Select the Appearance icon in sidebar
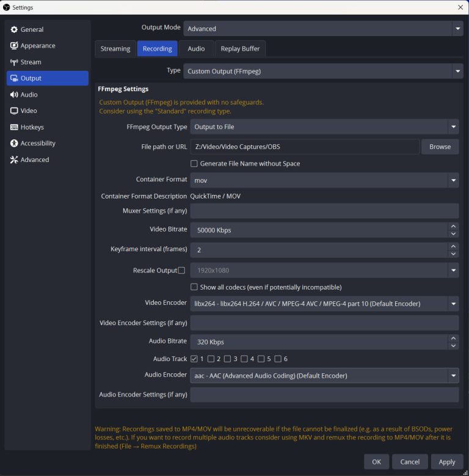469x476 pixels. (15, 46)
